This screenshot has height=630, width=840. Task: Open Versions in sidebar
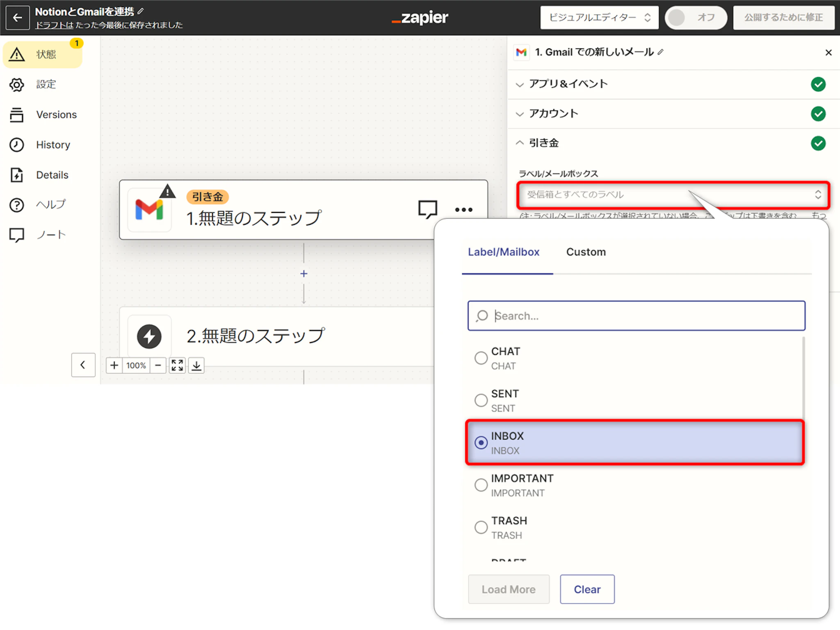(56, 114)
